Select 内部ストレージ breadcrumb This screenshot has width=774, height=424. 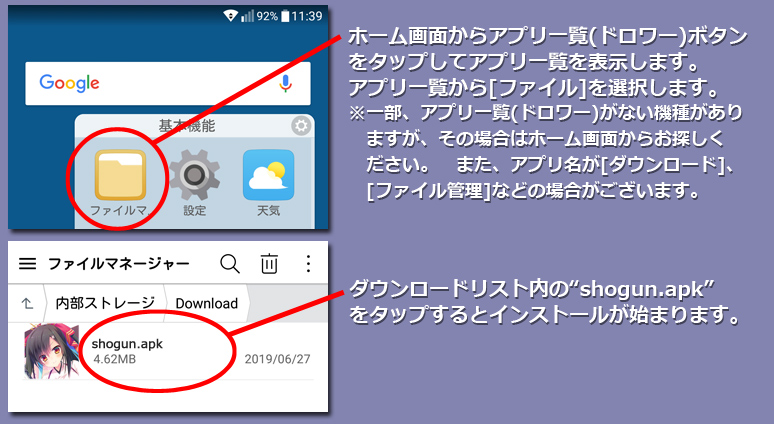coord(105,303)
